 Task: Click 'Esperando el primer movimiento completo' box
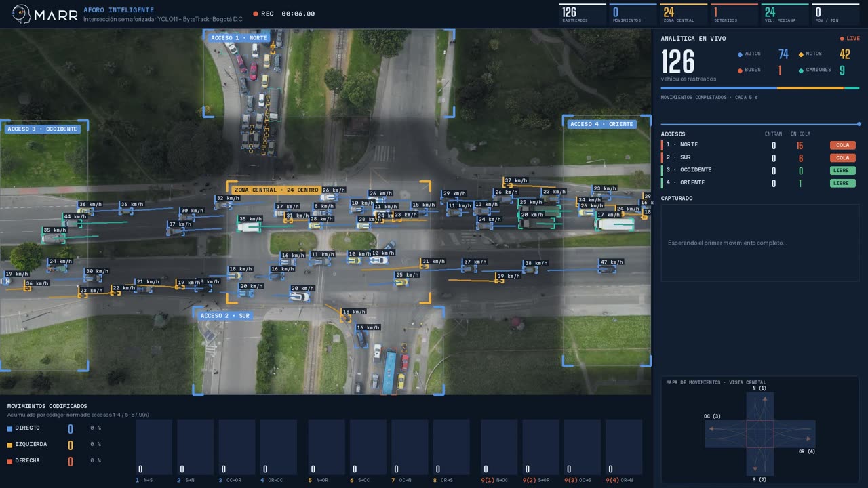759,243
